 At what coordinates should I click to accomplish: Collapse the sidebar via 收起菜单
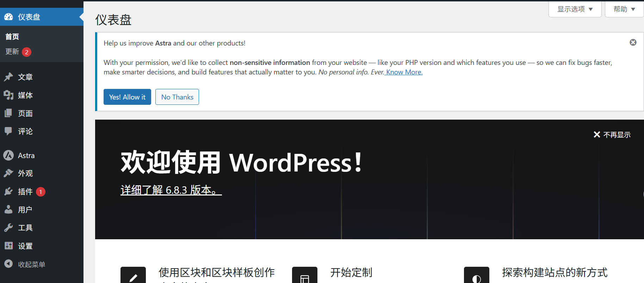click(42, 264)
